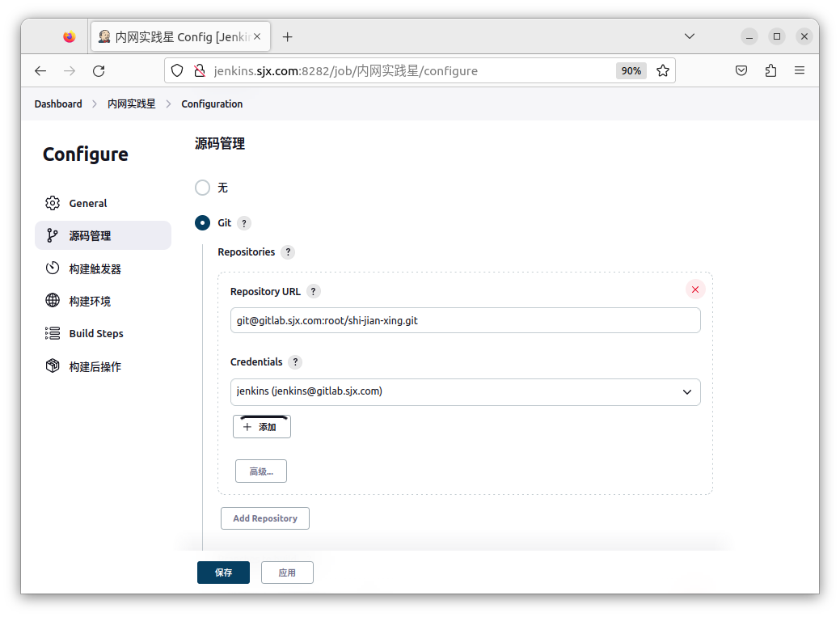Select the Git radio option
This screenshot has width=840, height=617.
click(x=203, y=223)
